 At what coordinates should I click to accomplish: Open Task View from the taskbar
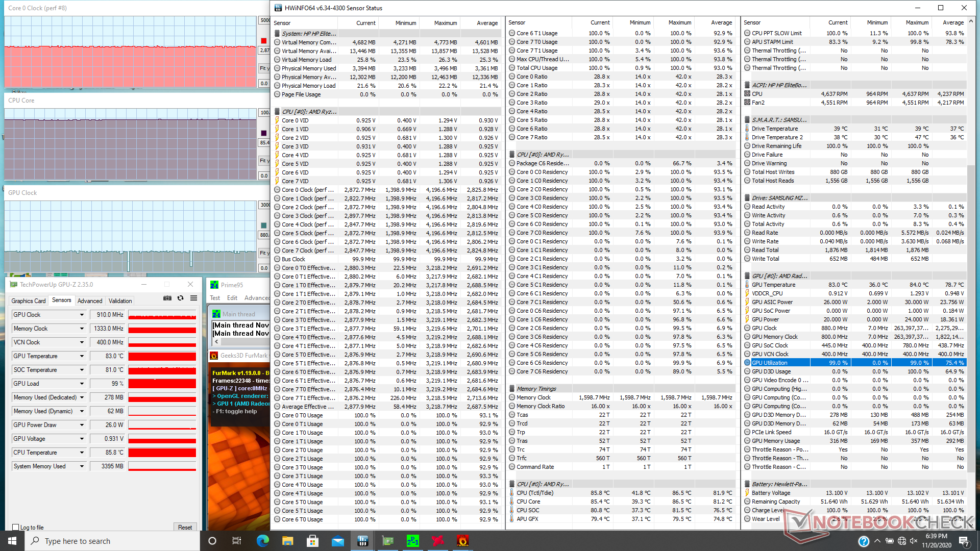tap(237, 541)
